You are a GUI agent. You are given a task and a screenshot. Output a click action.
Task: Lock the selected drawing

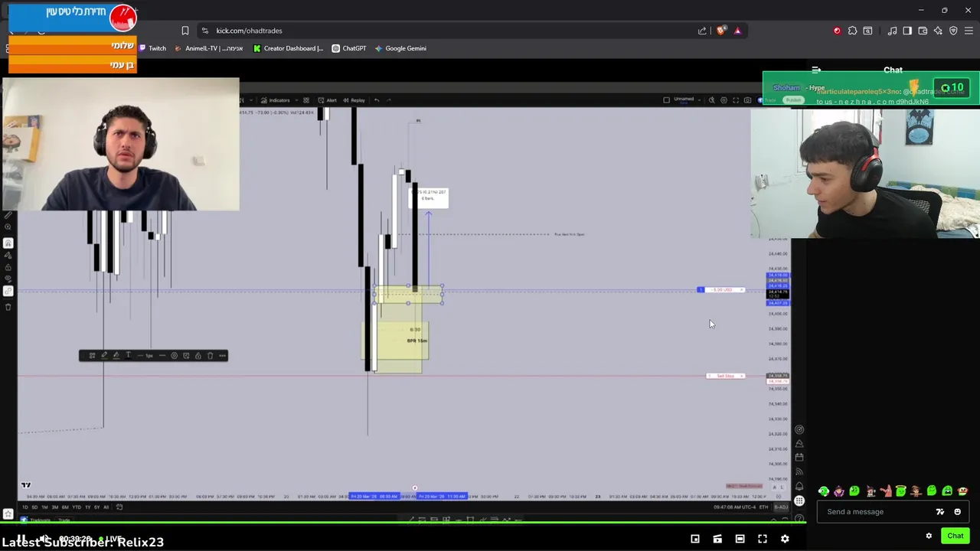tap(198, 356)
